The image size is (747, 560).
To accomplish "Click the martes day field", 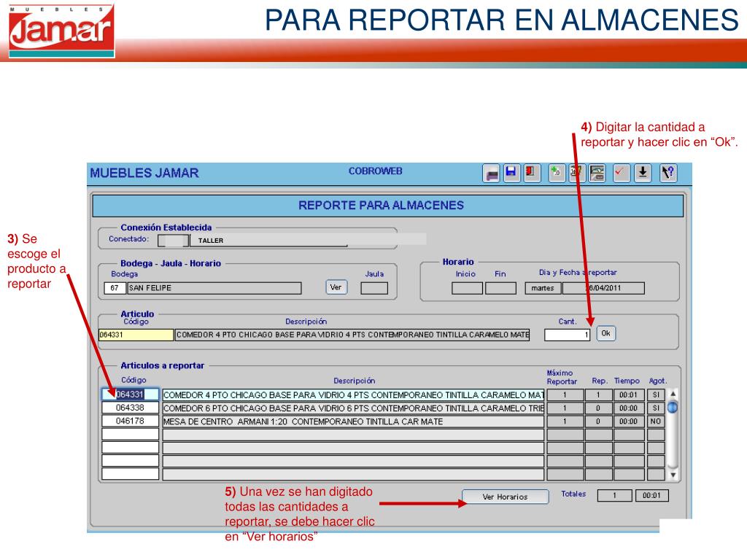I will pyautogui.click(x=543, y=288).
